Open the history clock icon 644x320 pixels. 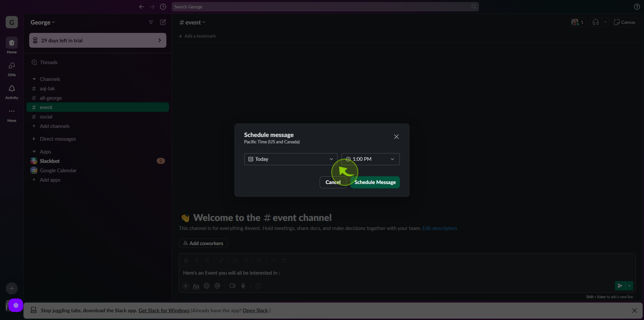(163, 7)
